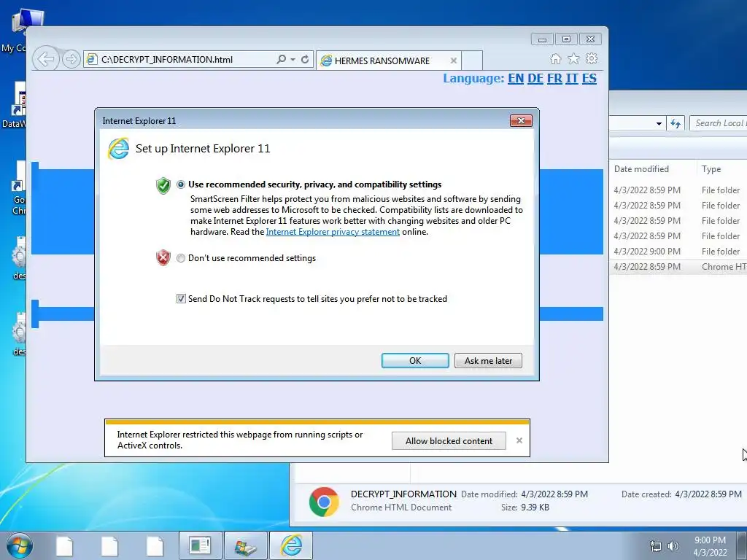747x560 pixels.
Task: Sort by Date modified column in Explorer
Action: (641, 169)
